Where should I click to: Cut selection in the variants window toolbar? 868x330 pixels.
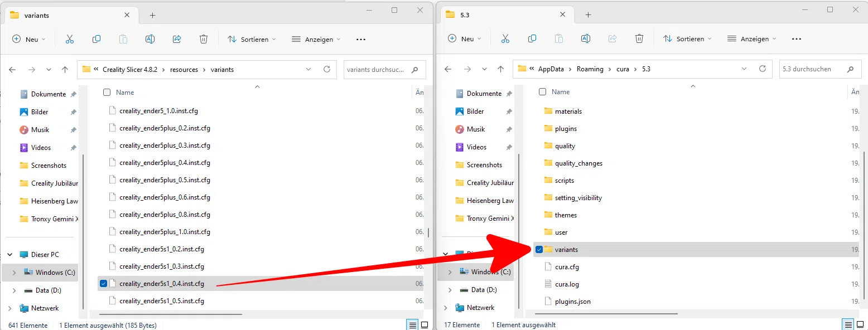70,39
